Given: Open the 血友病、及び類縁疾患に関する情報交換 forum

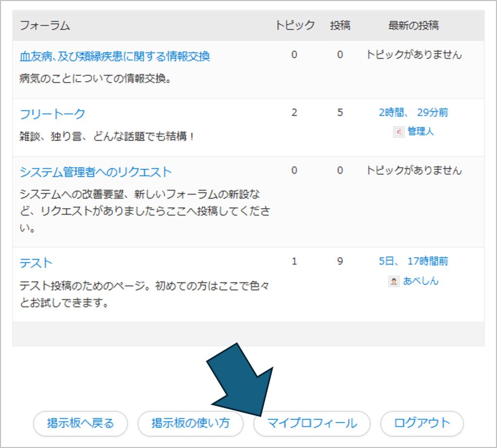Looking at the screenshot, I should tap(115, 56).
